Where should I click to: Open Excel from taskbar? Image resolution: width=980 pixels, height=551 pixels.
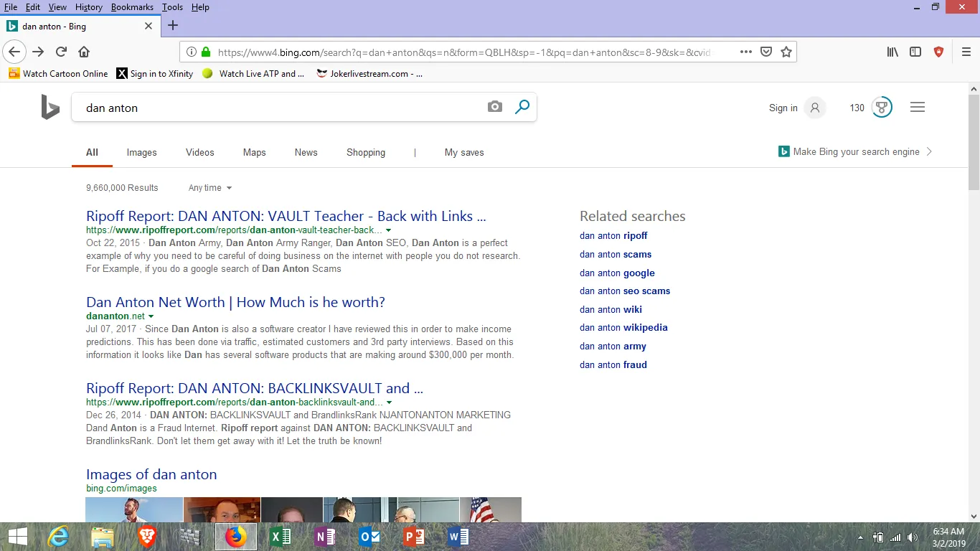pyautogui.click(x=281, y=537)
